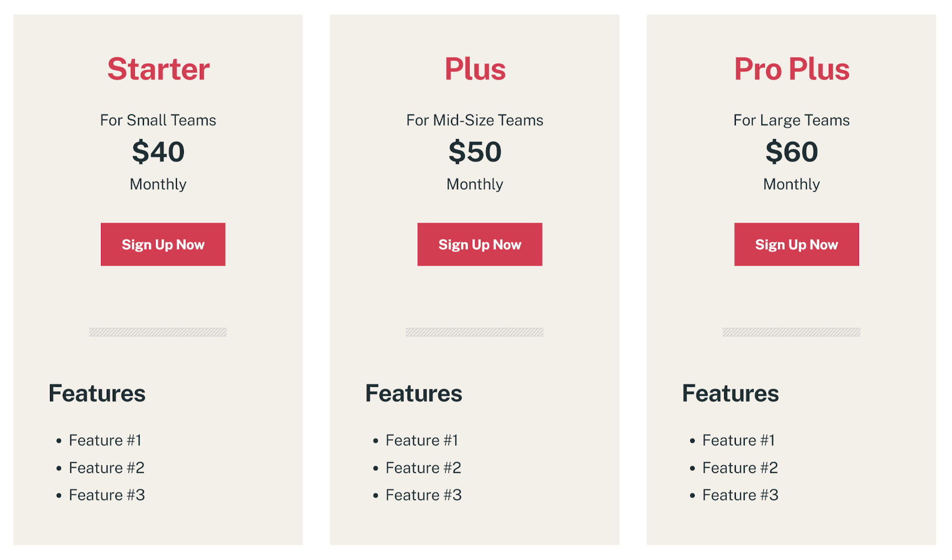Click the Features heading on Plus card
The height and width of the screenshot is (560, 952).
click(x=413, y=394)
